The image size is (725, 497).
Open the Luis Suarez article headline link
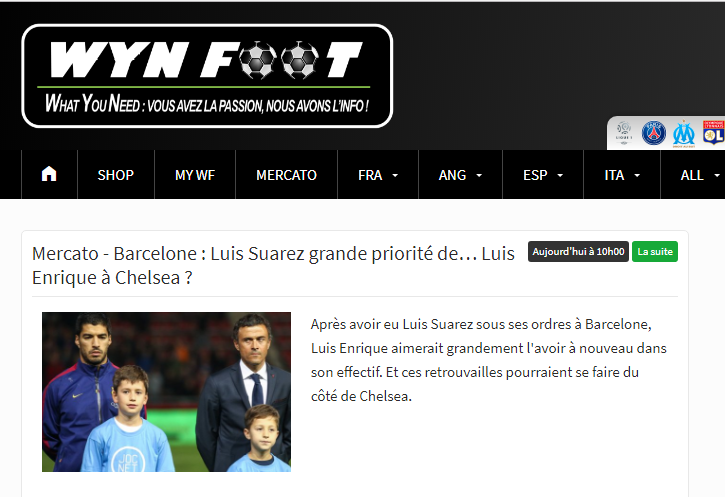(273, 265)
